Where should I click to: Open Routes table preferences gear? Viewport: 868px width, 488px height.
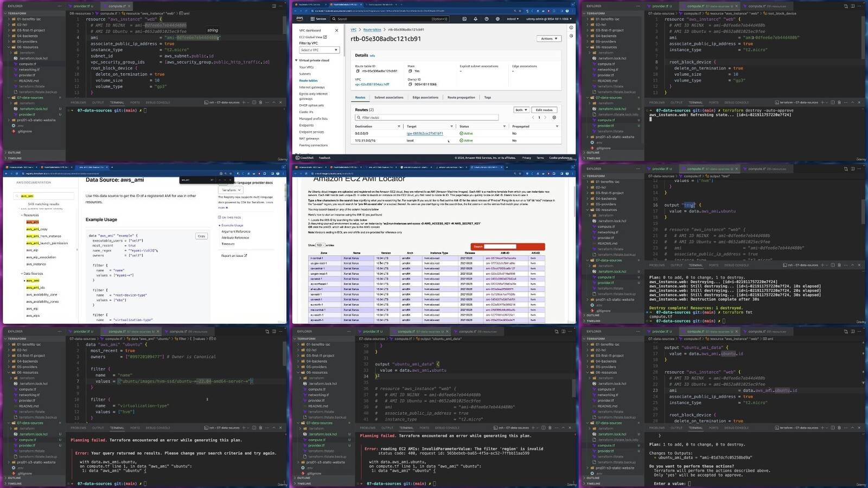pyautogui.click(x=554, y=117)
